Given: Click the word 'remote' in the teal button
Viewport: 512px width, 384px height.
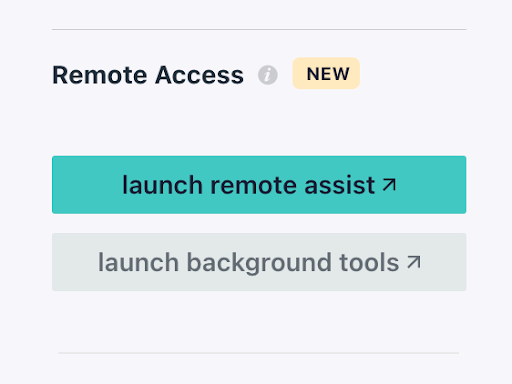Looking at the screenshot, I should tap(253, 186).
